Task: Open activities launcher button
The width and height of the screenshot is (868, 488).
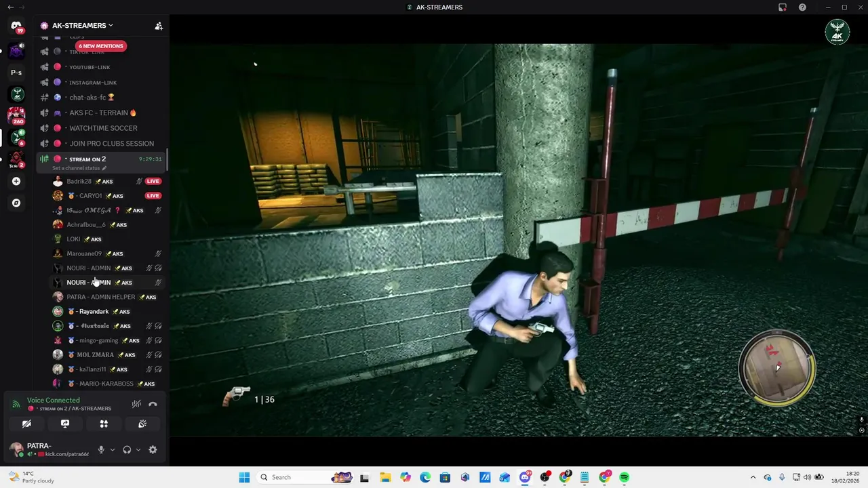Action: 104,424
